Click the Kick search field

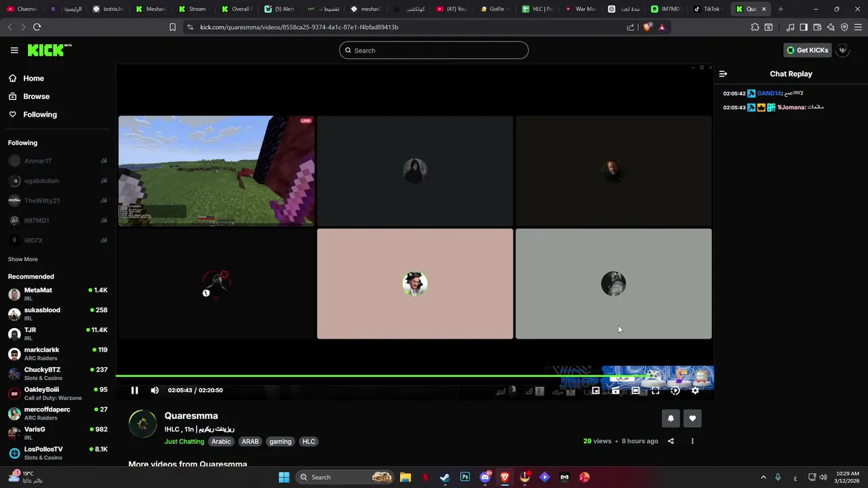point(434,50)
